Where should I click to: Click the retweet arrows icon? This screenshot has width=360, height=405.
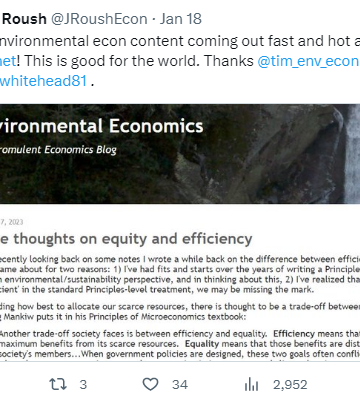[58, 384]
